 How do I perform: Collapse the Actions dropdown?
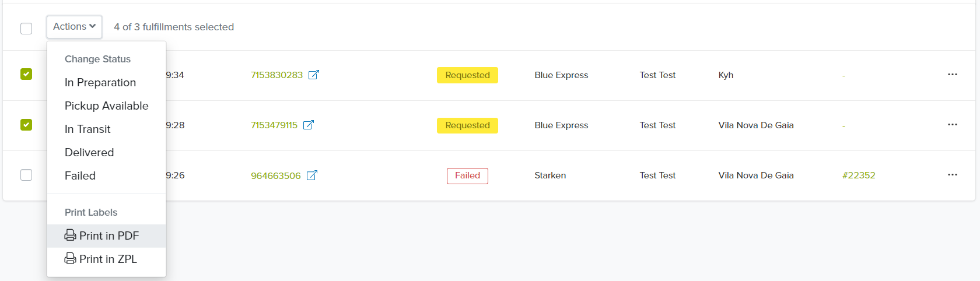74,27
